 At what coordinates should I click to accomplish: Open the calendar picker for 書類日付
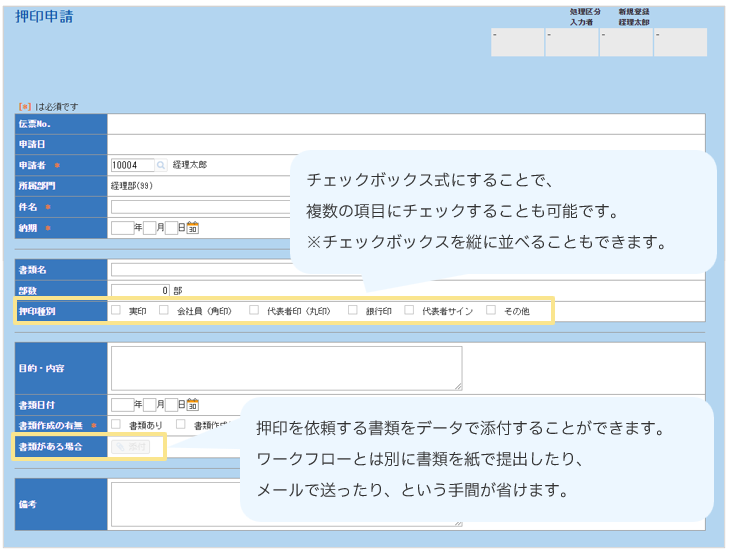click(193, 405)
